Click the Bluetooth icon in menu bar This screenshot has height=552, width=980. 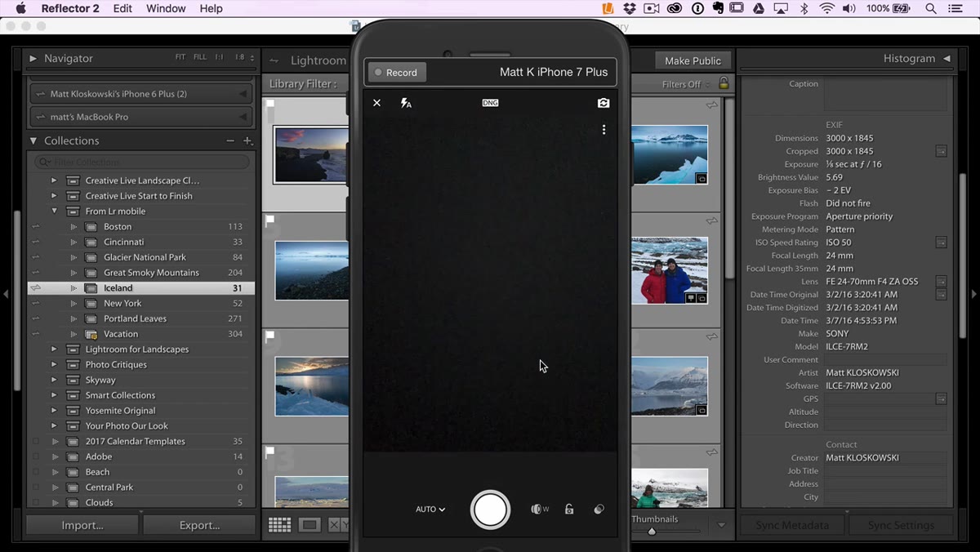(x=804, y=8)
